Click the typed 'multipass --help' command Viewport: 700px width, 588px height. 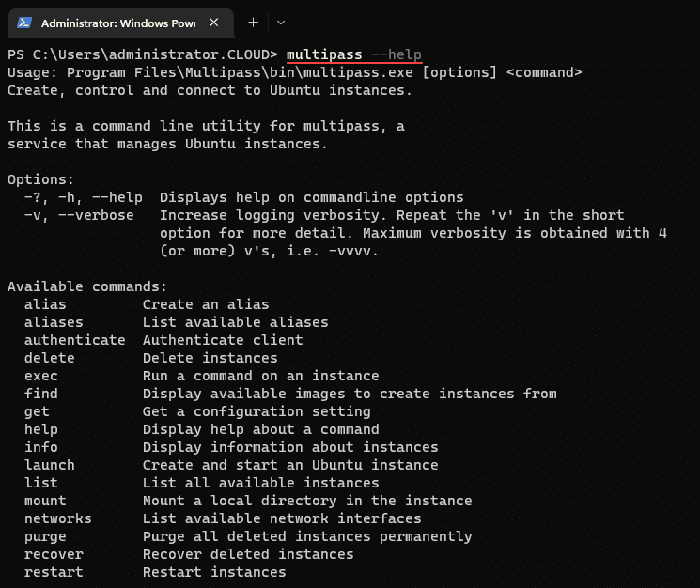tap(354, 54)
